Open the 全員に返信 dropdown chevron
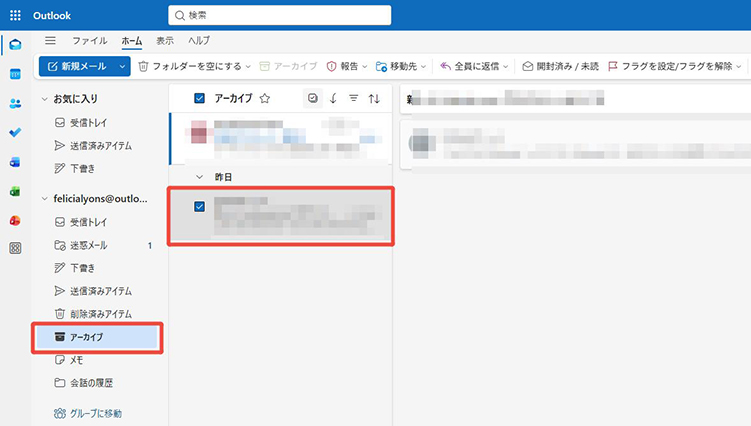The height and width of the screenshot is (426, 751). click(505, 67)
